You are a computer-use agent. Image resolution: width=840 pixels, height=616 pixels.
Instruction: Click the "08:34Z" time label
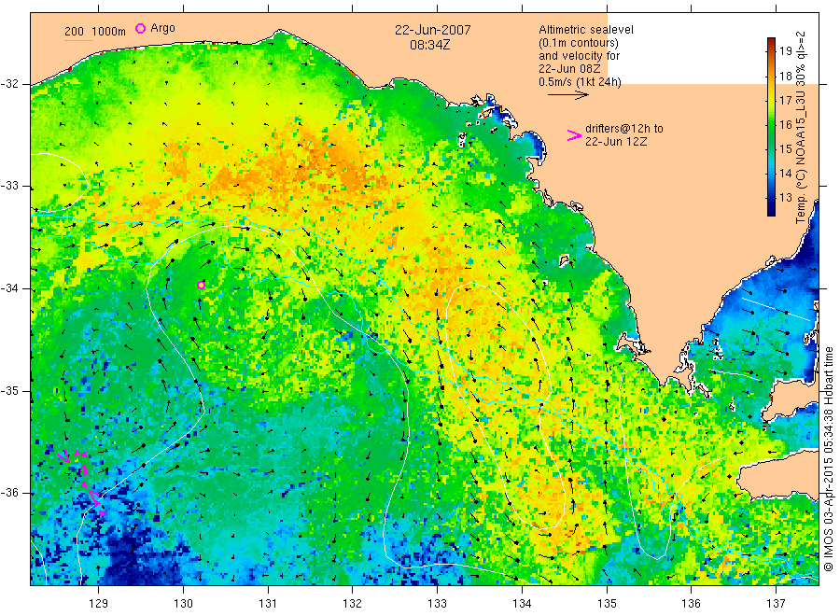point(430,45)
